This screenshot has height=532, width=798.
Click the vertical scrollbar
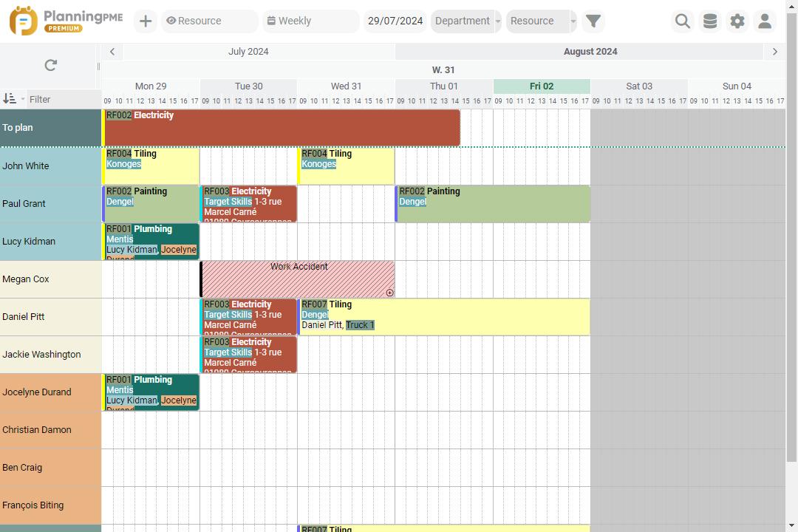coord(792,236)
